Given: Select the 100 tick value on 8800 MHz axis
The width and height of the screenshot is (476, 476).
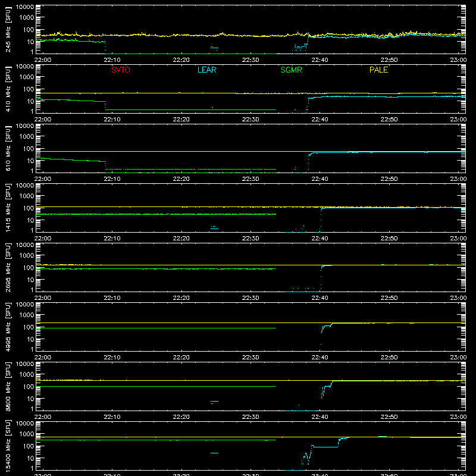Looking at the screenshot, I should (x=29, y=387).
